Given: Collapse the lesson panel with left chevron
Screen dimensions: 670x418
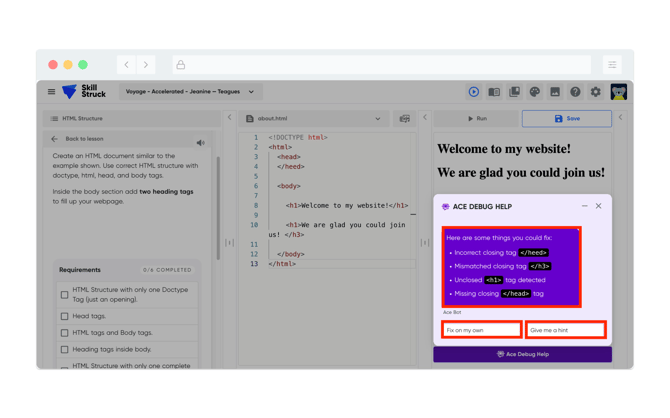Looking at the screenshot, I should tap(229, 118).
